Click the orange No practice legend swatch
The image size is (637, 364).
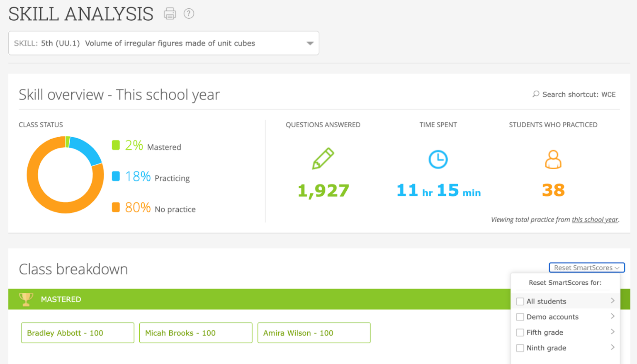pos(116,207)
